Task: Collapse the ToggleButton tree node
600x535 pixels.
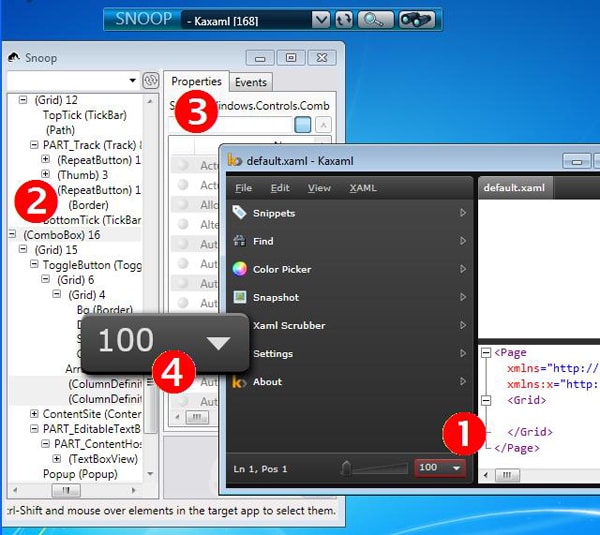Action: [34, 264]
